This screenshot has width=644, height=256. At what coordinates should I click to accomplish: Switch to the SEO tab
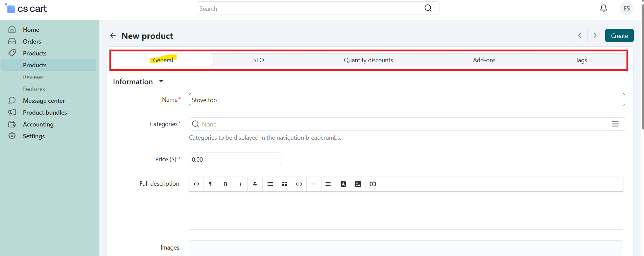pos(258,60)
